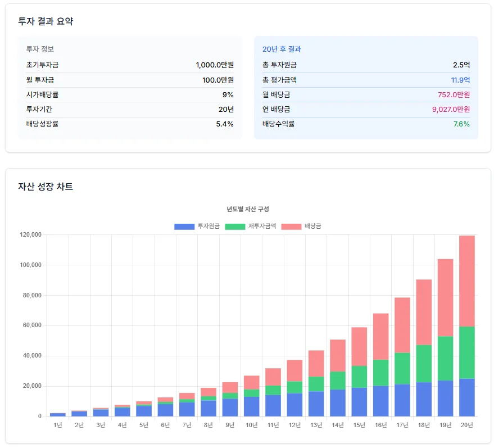The width and height of the screenshot is (494, 448).
Task: Click the 배당수익률 value 7.6%
Action: 461,124
